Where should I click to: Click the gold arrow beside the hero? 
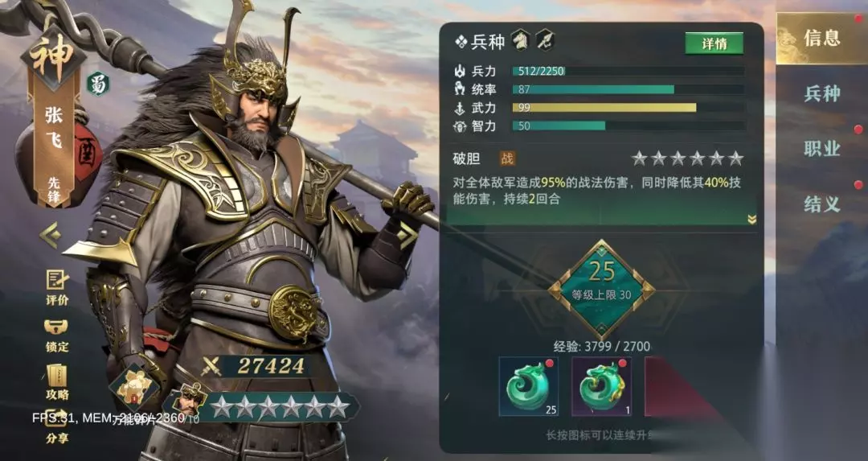407,235
